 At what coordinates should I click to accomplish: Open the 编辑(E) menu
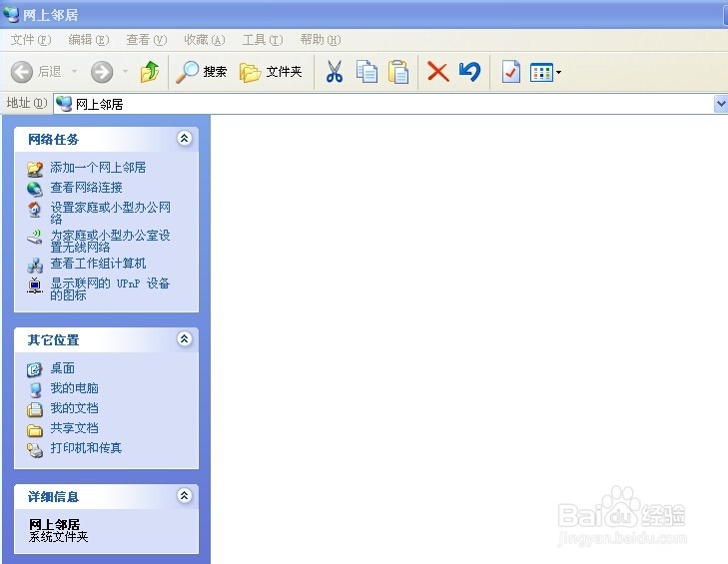tap(89, 40)
